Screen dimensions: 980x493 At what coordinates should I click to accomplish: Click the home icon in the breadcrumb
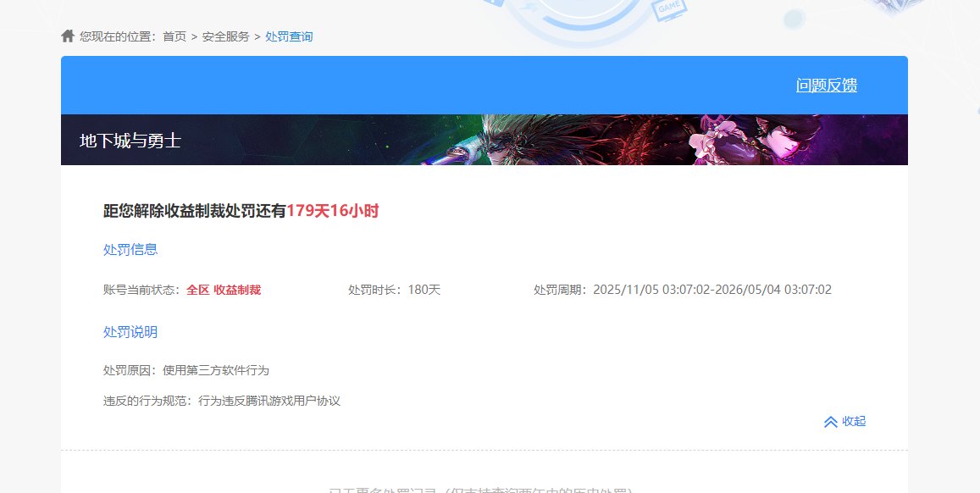click(x=66, y=36)
